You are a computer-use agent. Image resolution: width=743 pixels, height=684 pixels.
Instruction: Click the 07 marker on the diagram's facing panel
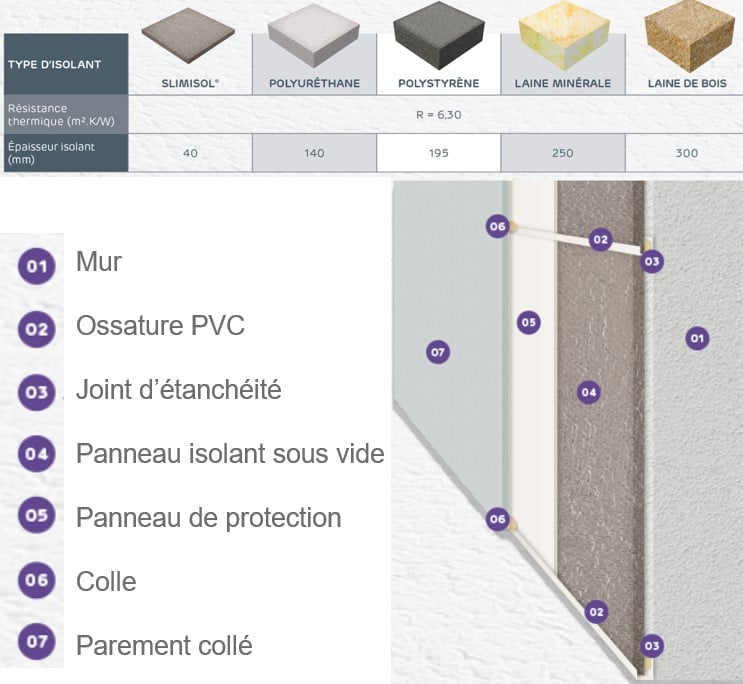437,352
